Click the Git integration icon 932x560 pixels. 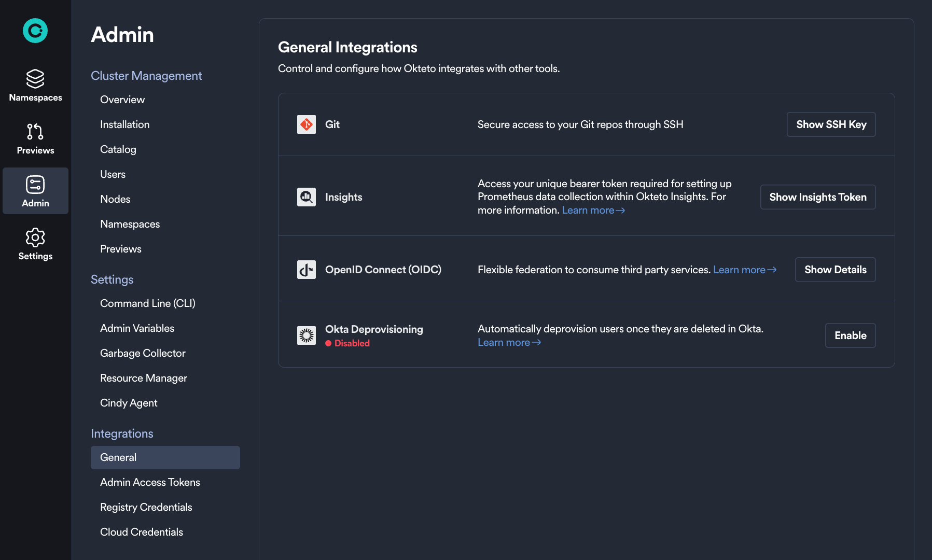point(307,124)
